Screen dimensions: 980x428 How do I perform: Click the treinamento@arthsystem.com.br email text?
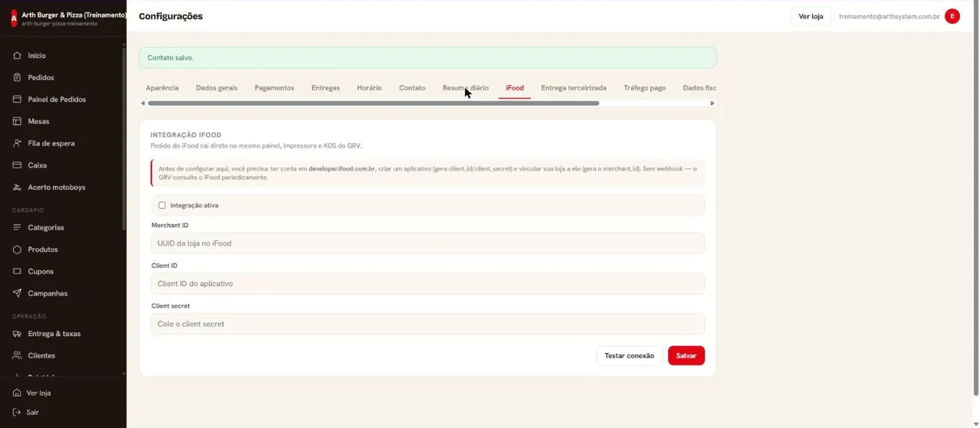(x=889, y=16)
